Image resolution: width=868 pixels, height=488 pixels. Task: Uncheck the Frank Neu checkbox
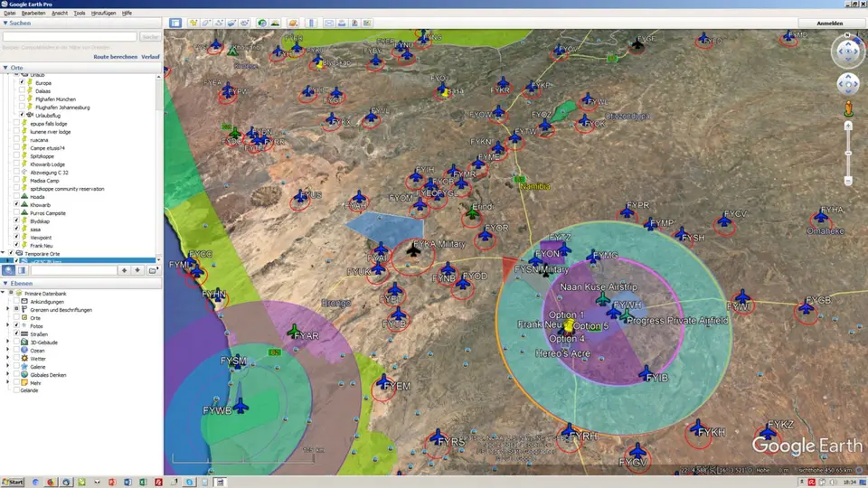coord(16,245)
